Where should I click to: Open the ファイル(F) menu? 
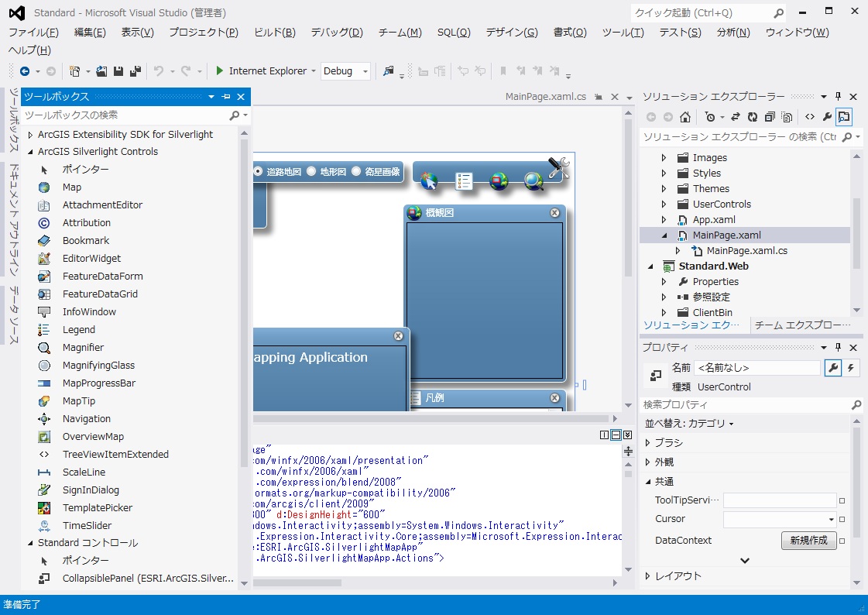click(x=34, y=32)
